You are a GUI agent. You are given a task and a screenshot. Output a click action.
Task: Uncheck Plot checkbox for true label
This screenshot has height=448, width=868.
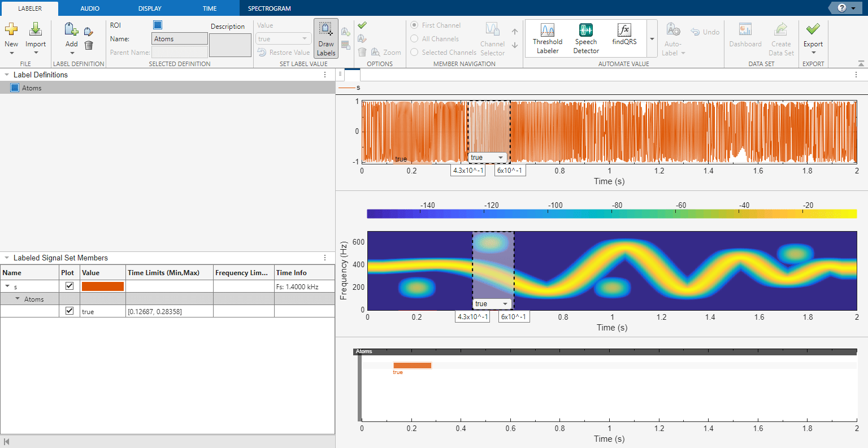70,311
